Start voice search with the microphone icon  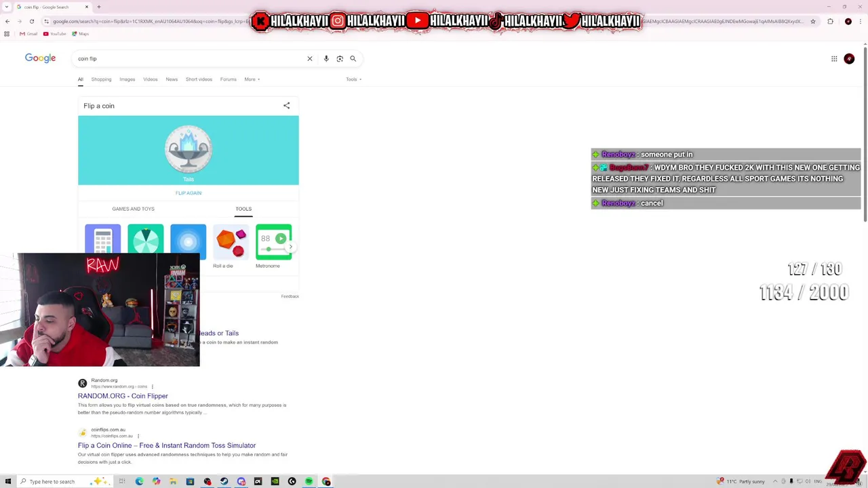click(x=326, y=59)
